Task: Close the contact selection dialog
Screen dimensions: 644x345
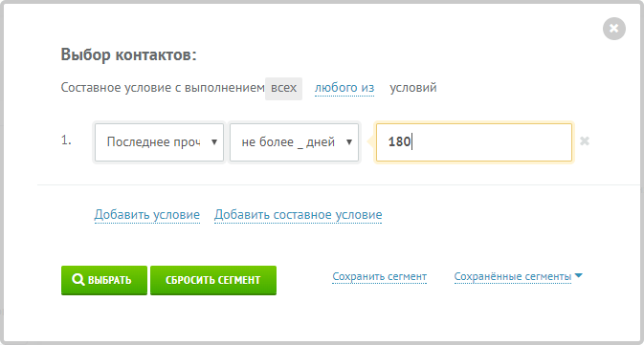Action: (x=614, y=29)
